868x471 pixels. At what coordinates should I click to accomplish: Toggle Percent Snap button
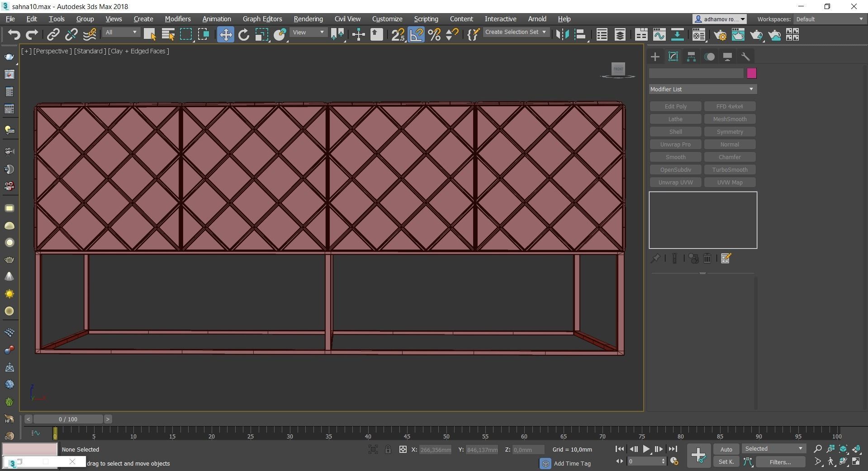coord(434,35)
